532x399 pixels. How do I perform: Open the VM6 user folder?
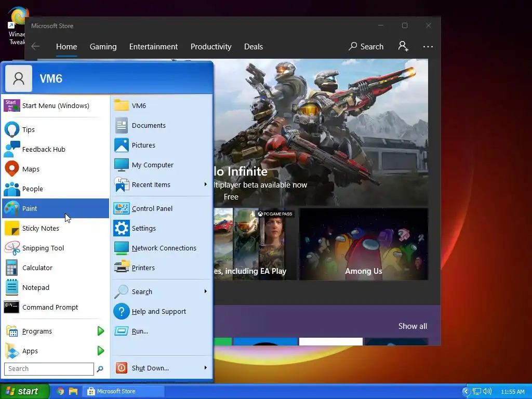coord(162,105)
